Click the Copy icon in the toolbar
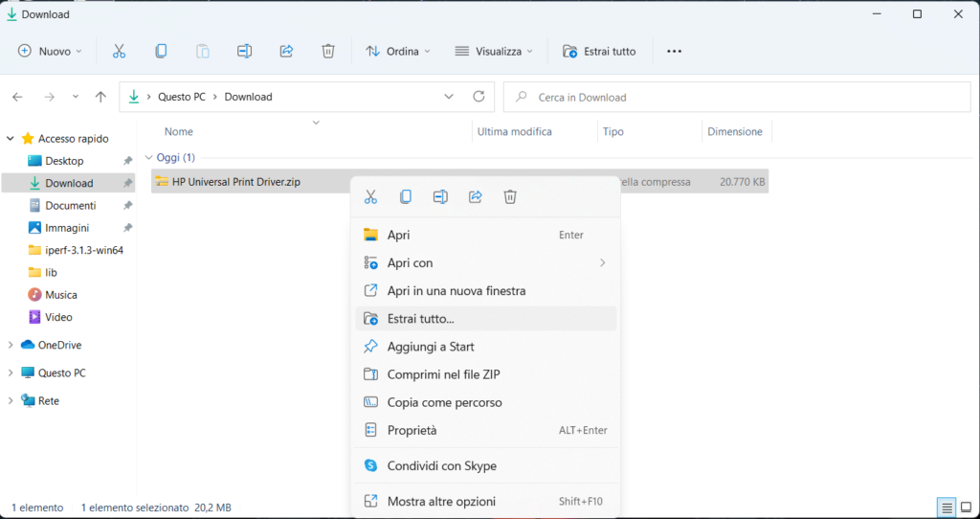The height and width of the screenshot is (519, 980). (x=161, y=52)
